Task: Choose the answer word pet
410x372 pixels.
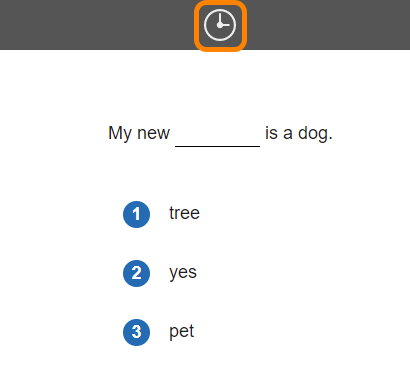Action: (182, 332)
